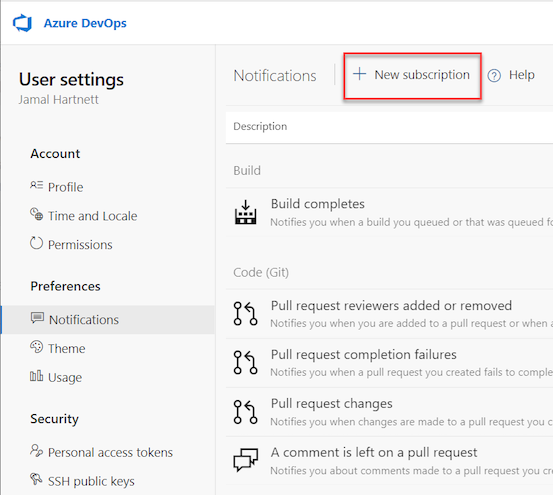The image size is (553, 495).
Task: Click the Notifications page title
Action: tap(275, 76)
